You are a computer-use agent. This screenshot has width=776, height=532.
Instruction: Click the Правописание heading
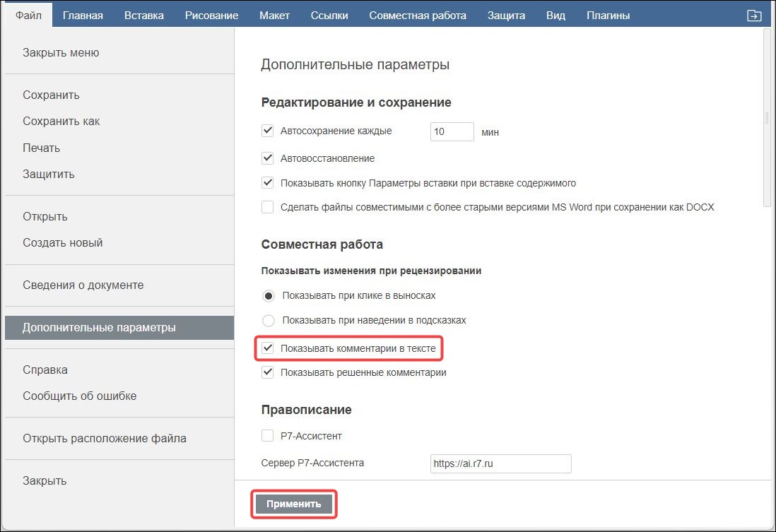(x=306, y=410)
